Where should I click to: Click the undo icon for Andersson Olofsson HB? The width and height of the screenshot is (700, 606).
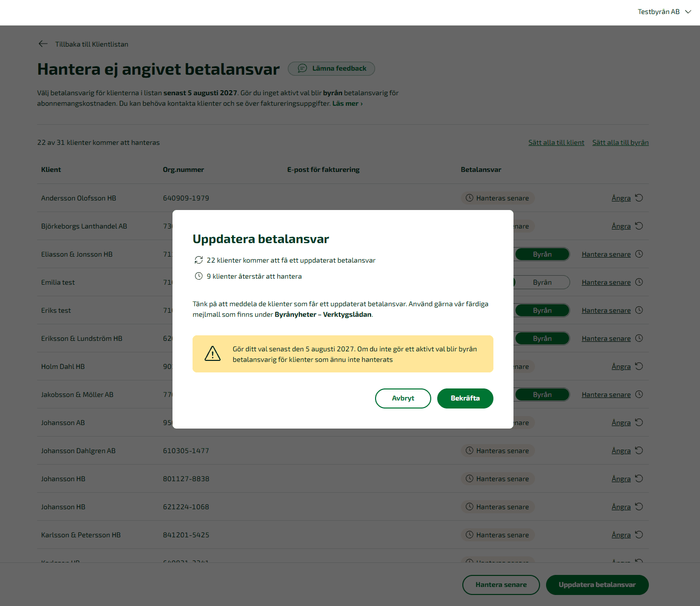tap(639, 198)
